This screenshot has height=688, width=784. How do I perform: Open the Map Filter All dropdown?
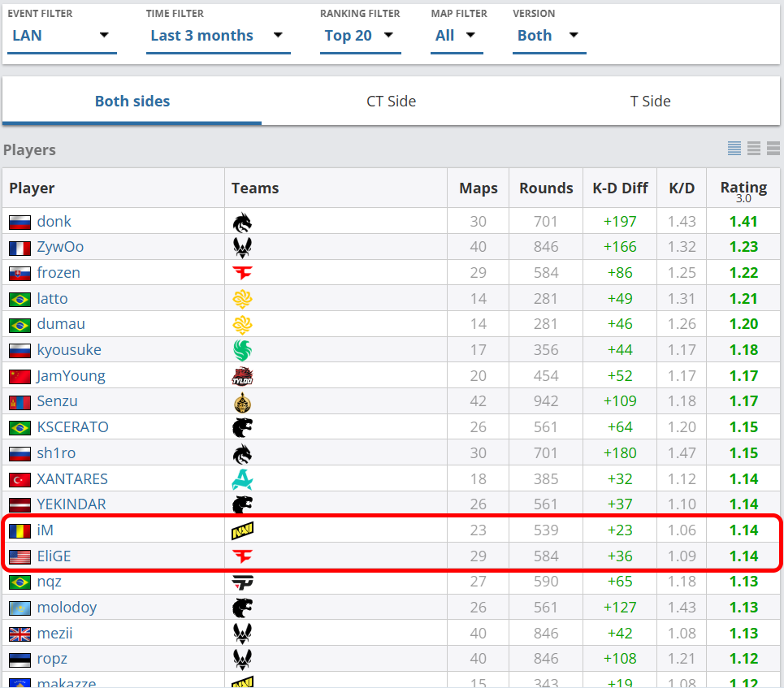457,36
